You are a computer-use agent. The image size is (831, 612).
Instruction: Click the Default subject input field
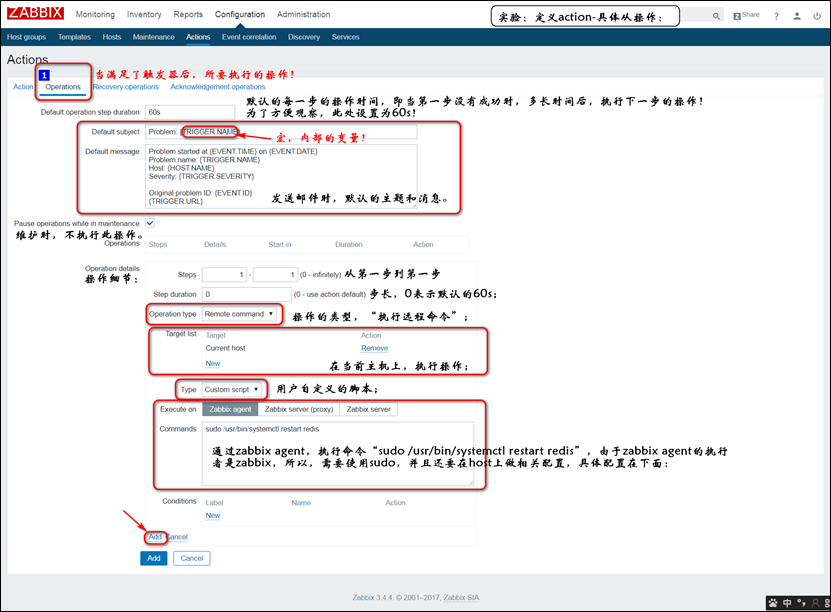pyautogui.click(x=281, y=131)
